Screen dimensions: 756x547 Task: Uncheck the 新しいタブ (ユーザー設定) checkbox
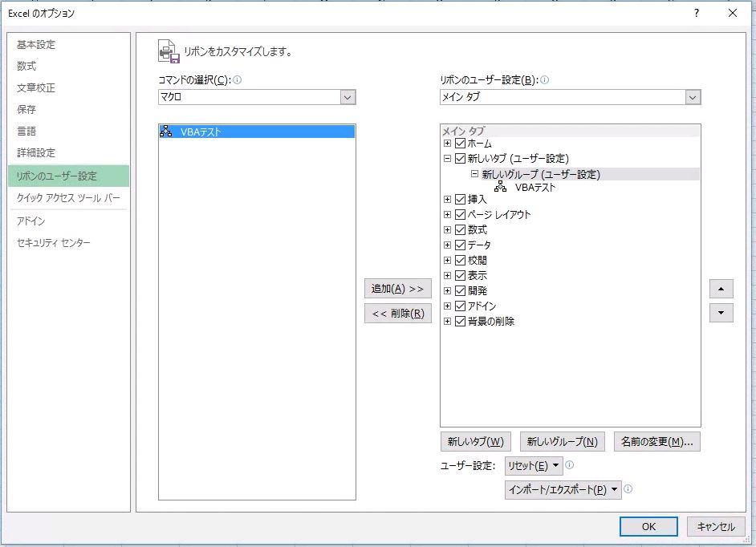460,158
